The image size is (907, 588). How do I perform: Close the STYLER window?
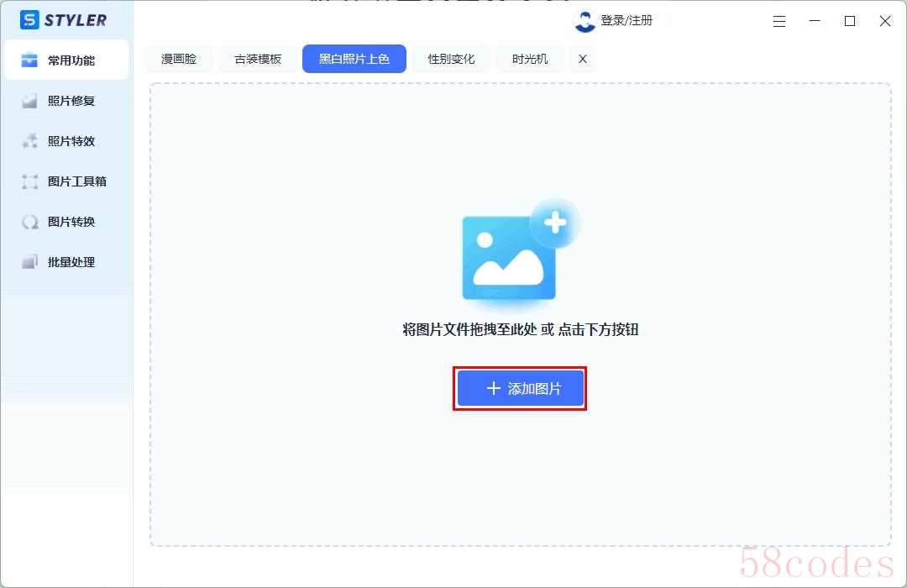click(x=885, y=21)
